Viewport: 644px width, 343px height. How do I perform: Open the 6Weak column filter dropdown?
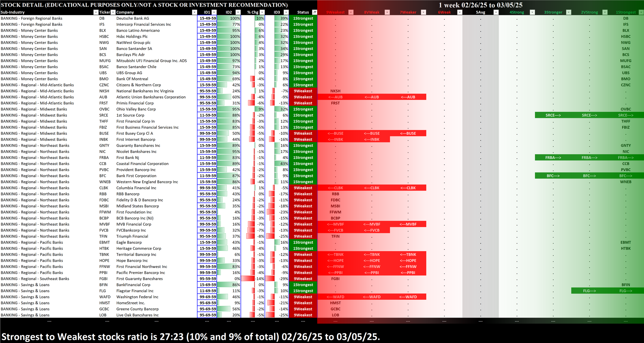pyautogui.click(x=460, y=12)
